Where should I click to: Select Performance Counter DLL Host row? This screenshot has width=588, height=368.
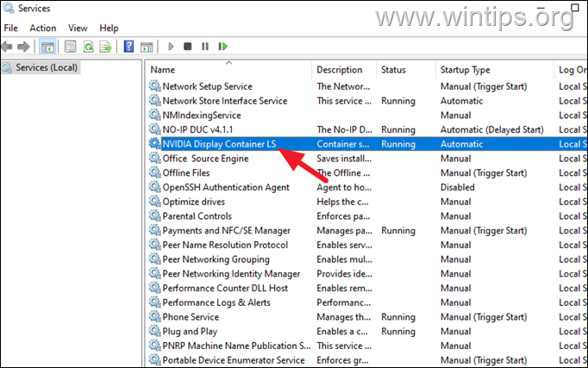pos(368,289)
